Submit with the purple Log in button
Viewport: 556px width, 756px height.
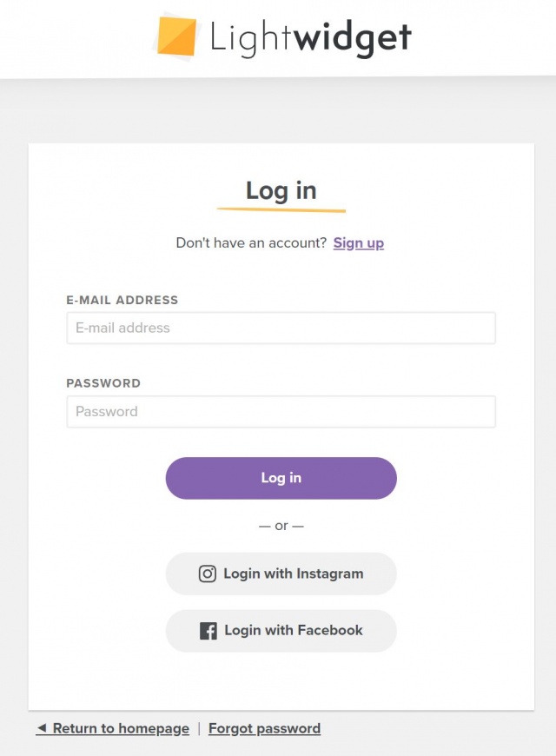281,478
